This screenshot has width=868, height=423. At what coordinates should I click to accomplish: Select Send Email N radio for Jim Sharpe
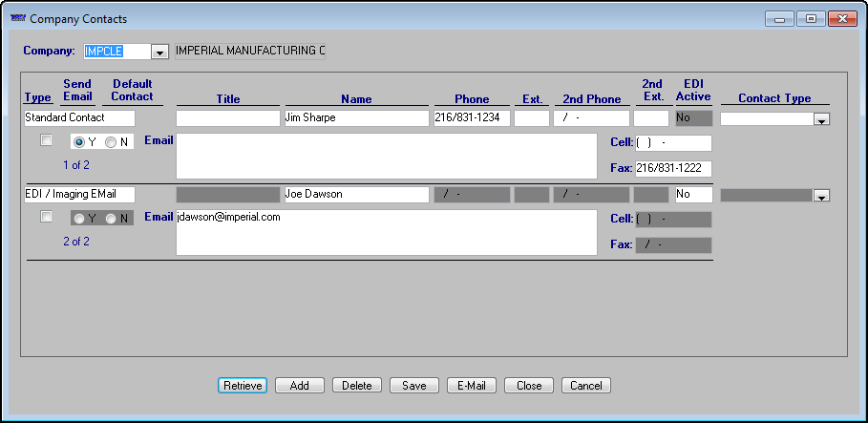[x=111, y=142]
